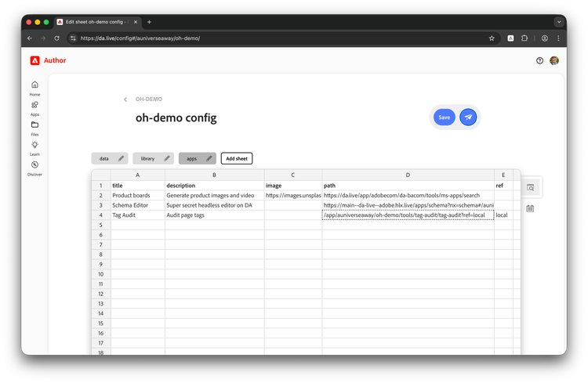Click the preview icon right of the sheet

(531, 187)
